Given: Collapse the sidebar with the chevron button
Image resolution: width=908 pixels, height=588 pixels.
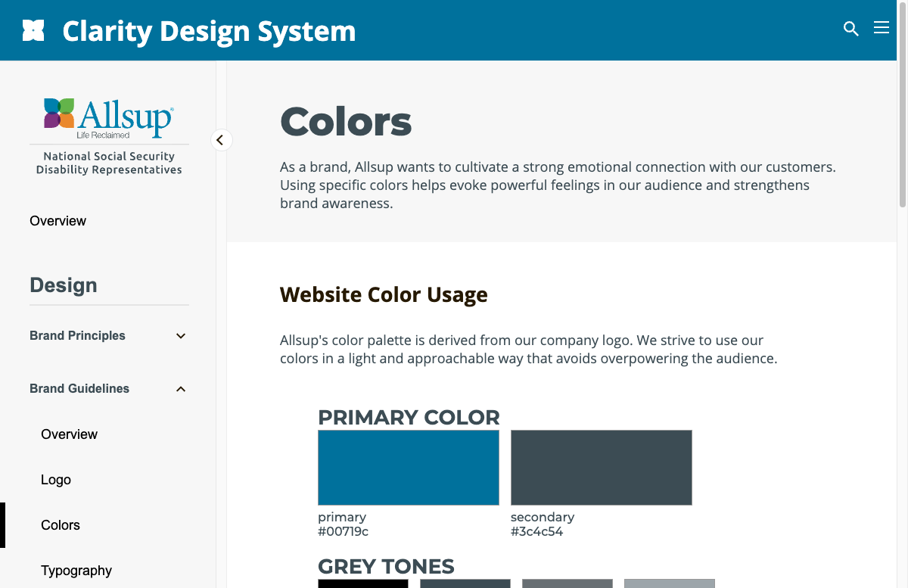Looking at the screenshot, I should coord(221,140).
